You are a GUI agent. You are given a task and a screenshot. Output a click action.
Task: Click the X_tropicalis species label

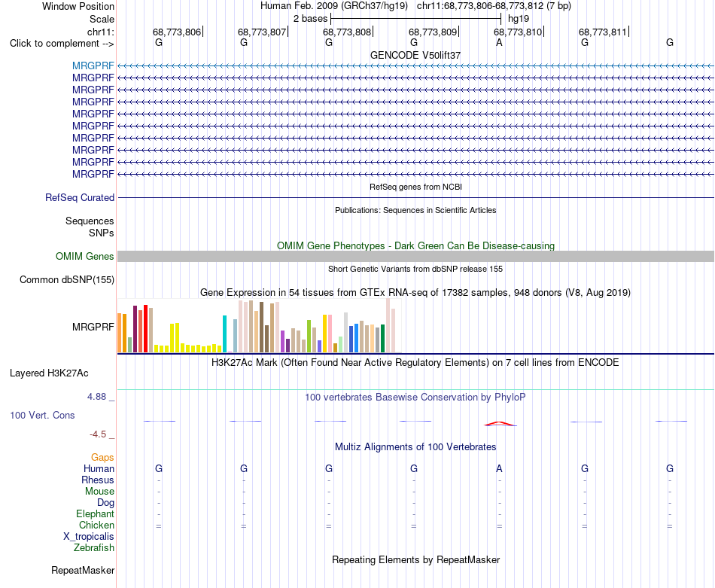(x=89, y=537)
